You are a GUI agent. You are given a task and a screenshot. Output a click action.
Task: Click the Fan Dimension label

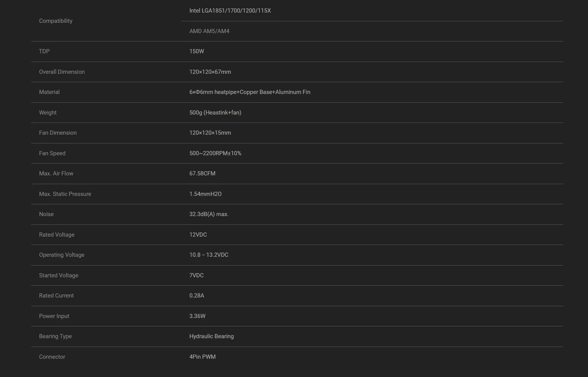coord(58,133)
